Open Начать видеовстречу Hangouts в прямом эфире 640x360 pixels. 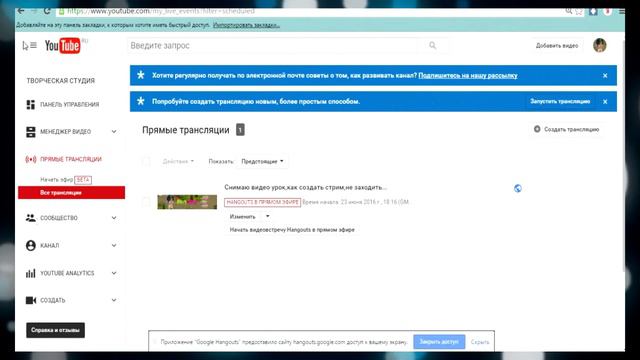pos(292,230)
